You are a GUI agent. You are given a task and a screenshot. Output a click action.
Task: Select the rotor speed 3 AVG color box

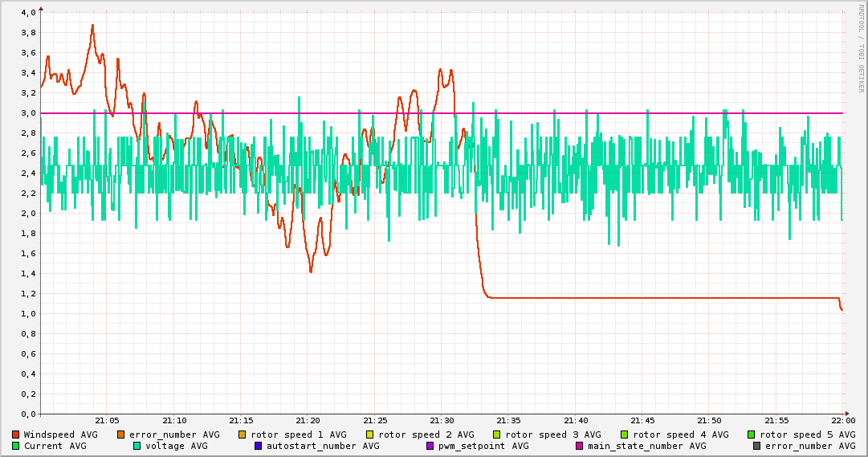pos(497,435)
